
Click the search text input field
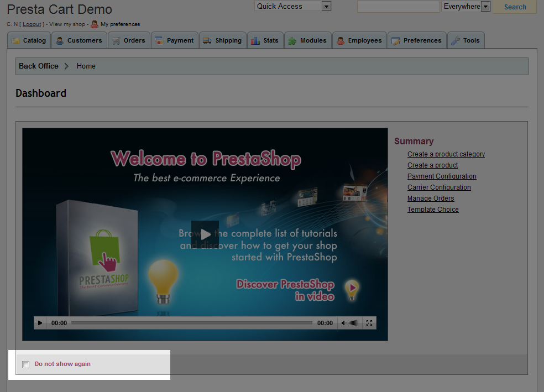pos(399,7)
